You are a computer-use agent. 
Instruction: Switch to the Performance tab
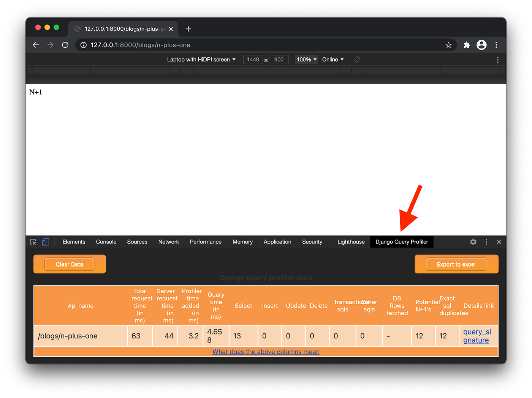pyautogui.click(x=206, y=242)
